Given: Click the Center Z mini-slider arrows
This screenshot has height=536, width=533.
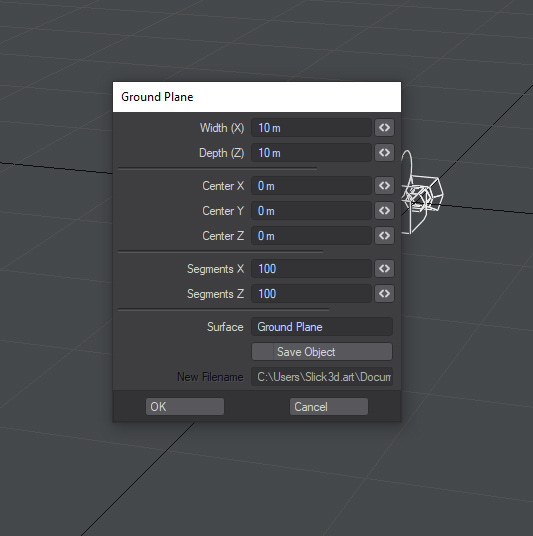Looking at the screenshot, I should click(x=384, y=236).
